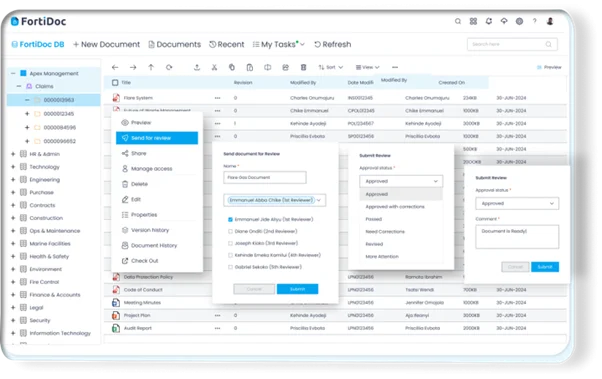
Task: Click the user profile avatar icon
Action: tap(550, 22)
